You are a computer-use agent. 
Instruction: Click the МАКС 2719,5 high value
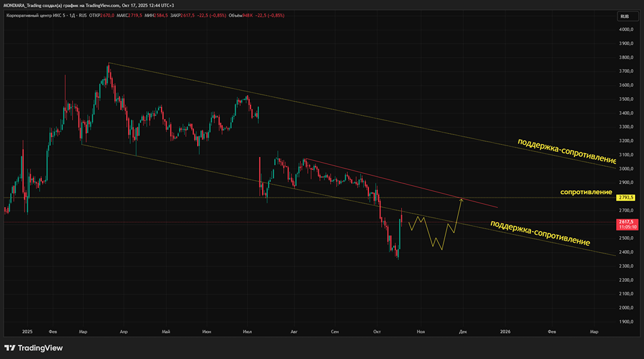coord(129,15)
